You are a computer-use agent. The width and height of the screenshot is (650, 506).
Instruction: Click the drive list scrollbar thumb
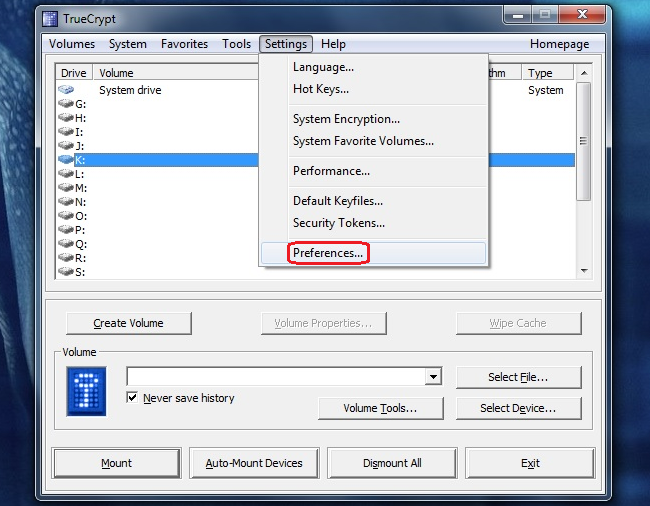pos(584,141)
